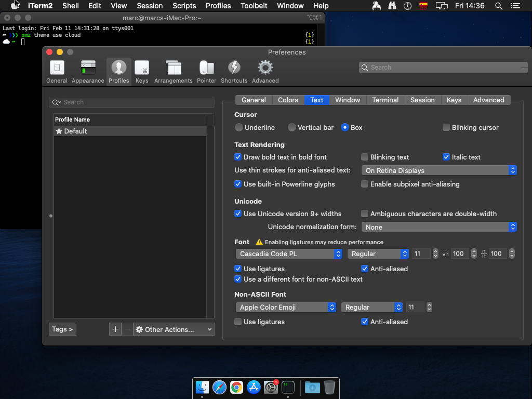Enable subpixel anti-aliasing checkbox

(365, 184)
